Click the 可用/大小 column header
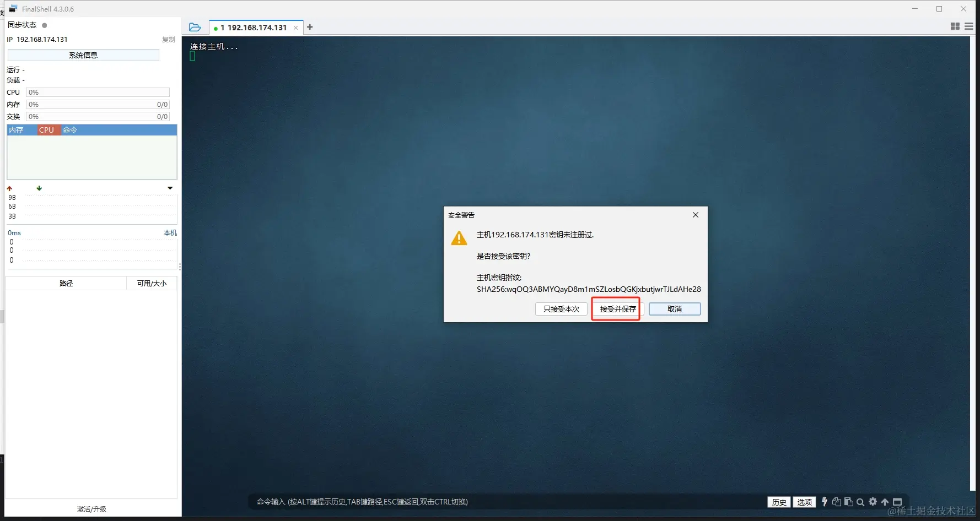The image size is (980, 521). (152, 283)
